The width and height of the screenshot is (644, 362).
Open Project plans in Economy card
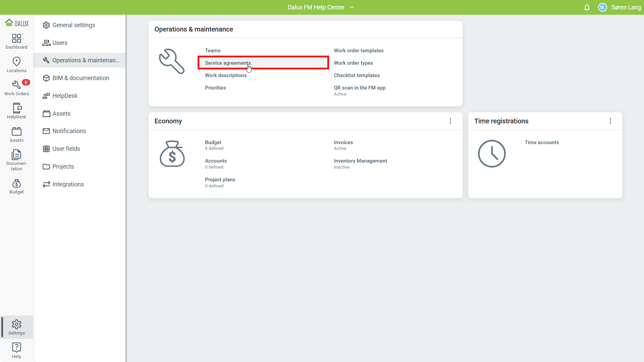pos(220,180)
